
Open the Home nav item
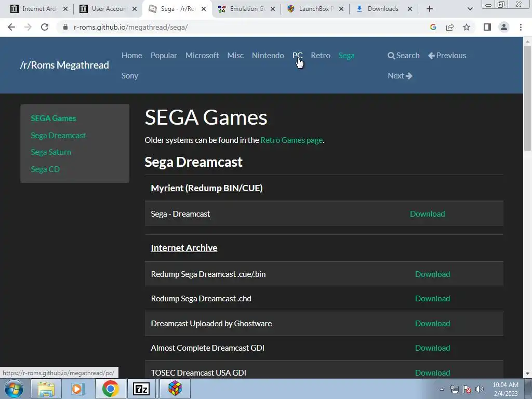tap(131, 55)
